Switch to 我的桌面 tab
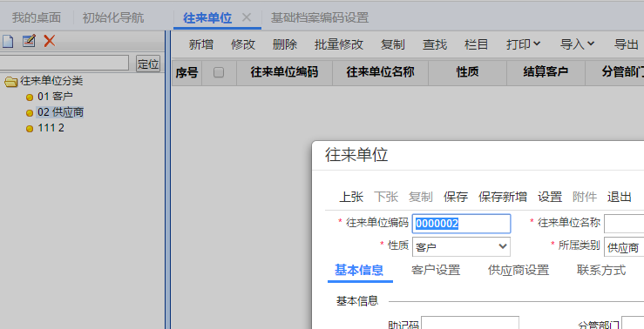The image size is (644, 329). pos(37,17)
